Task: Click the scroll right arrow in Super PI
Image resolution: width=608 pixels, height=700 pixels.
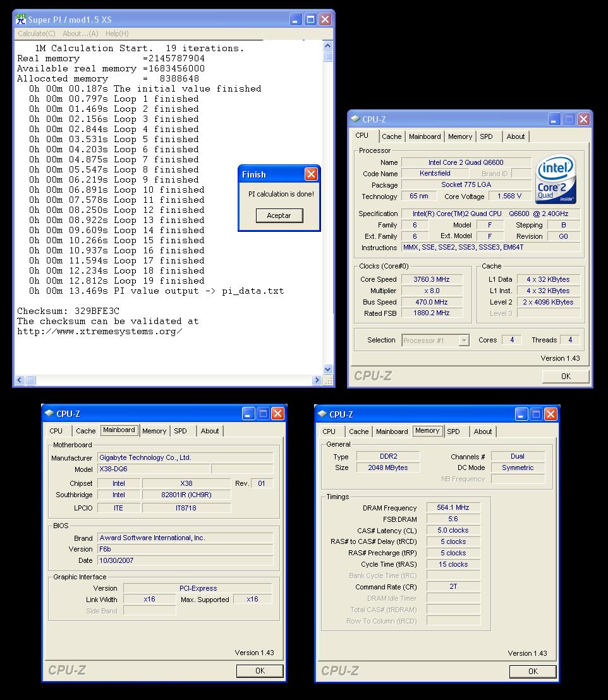Action: point(317,380)
